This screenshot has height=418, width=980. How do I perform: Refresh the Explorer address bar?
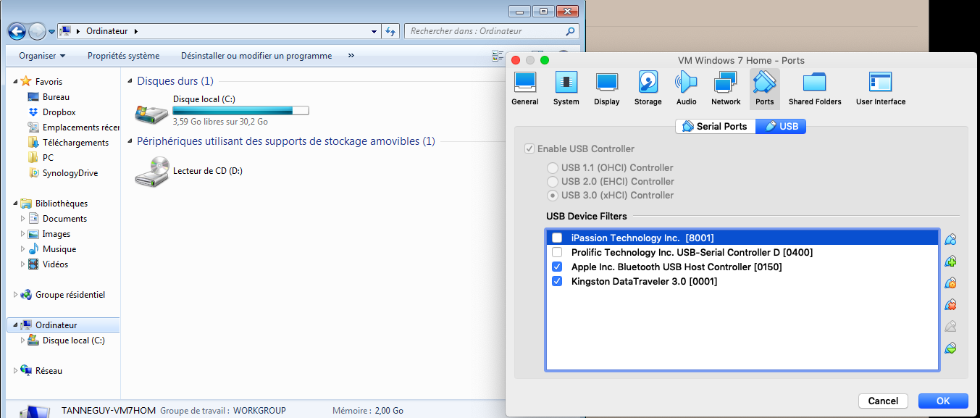pos(391,31)
